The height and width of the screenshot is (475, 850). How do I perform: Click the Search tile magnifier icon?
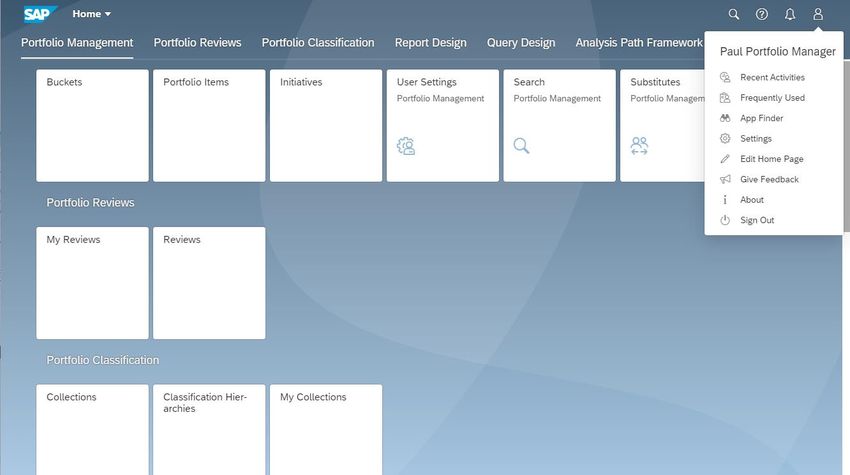tap(521, 146)
